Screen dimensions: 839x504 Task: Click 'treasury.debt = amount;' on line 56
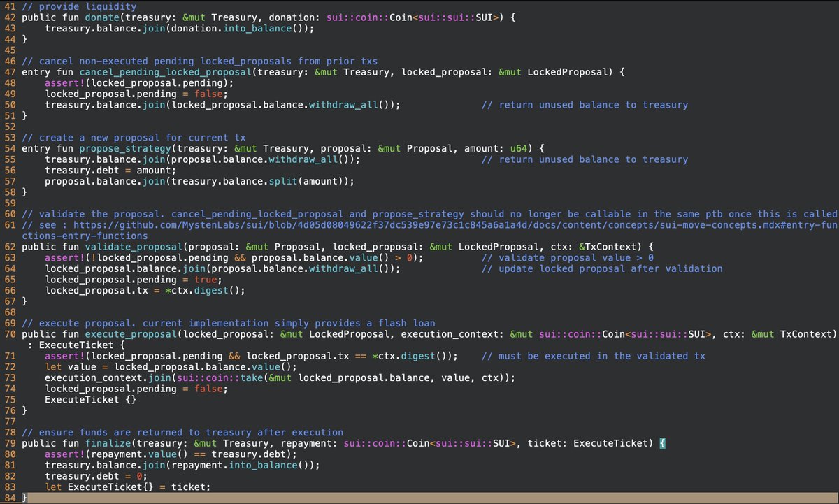point(112,170)
